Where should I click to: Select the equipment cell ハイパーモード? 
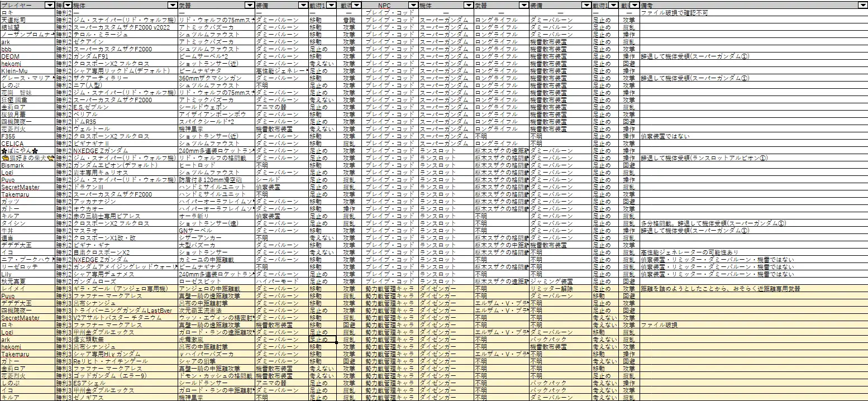click(282, 281)
